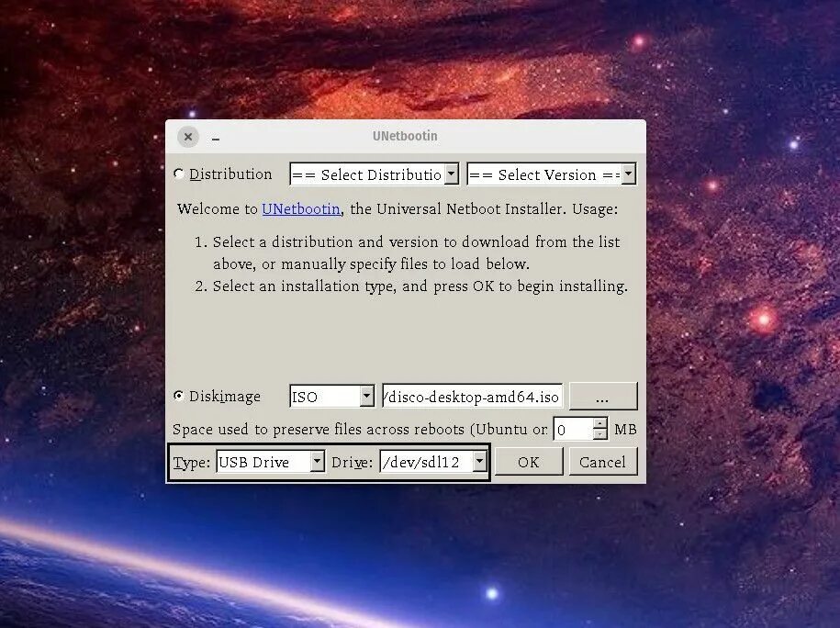Click the 'Space used to preserve files' label
The height and width of the screenshot is (628, 840).
point(360,429)
